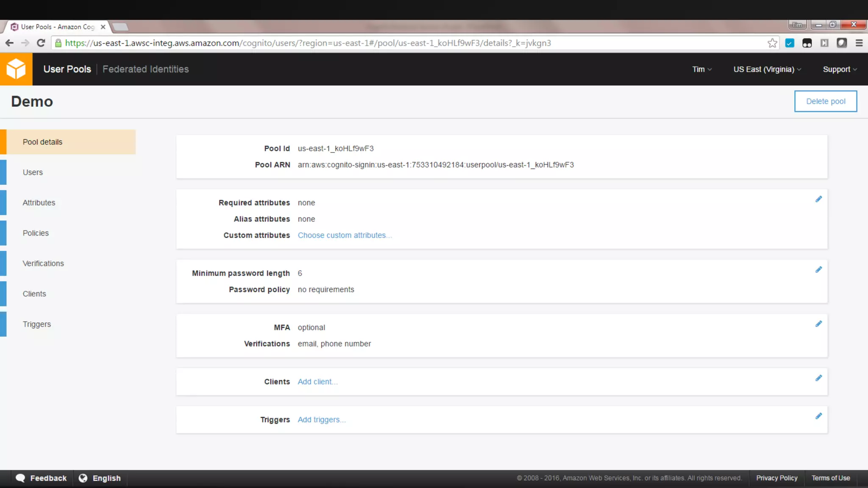Click pencil icon beside Clients row
Image resolution: width=868 pixels, height=488 pixels.
tap(818, 378)
